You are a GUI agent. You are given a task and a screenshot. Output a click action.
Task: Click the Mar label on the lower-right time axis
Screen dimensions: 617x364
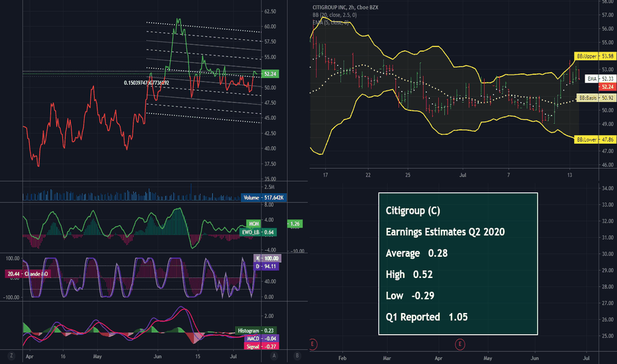[387, 358]
